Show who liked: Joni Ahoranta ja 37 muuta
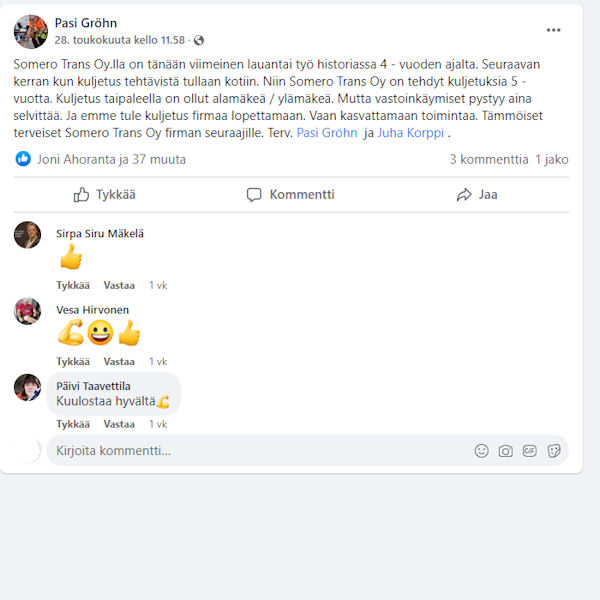Screen dimensions: 600x600 tap(111, 159)
